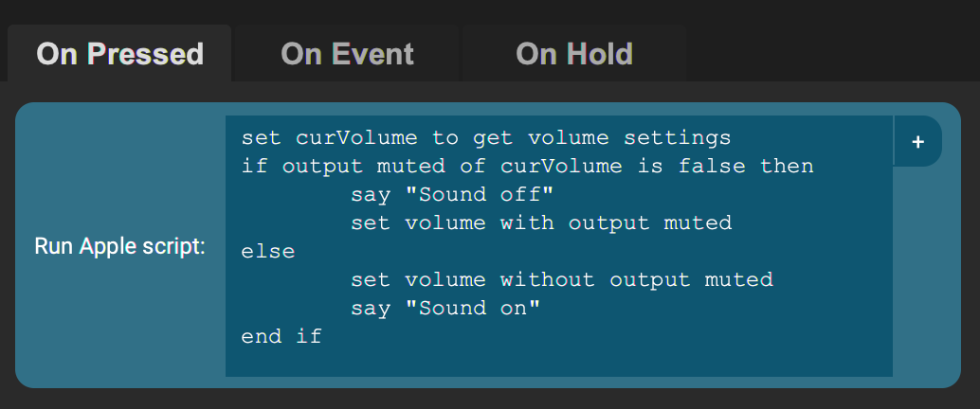This screenshot has height=409, width=980.
Task: Click the "set volume with output muted" line
Action: pyautogui.click(x=540, y=223)
